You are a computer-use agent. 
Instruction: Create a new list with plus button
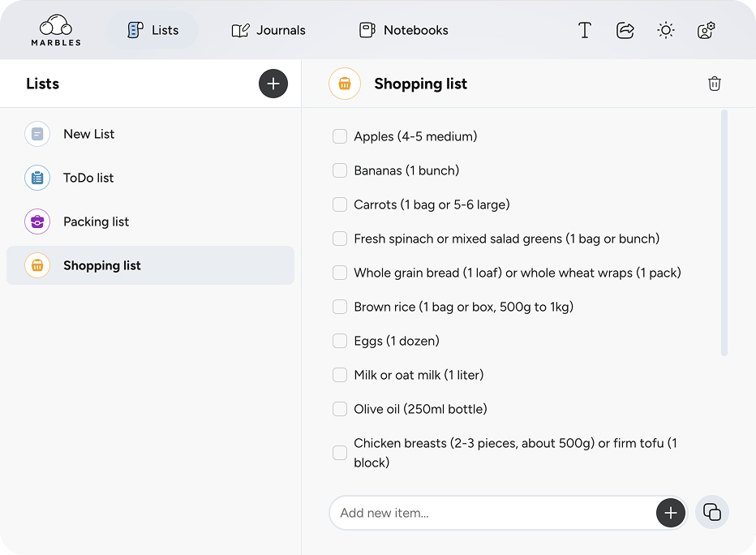(x=273, y=84)
